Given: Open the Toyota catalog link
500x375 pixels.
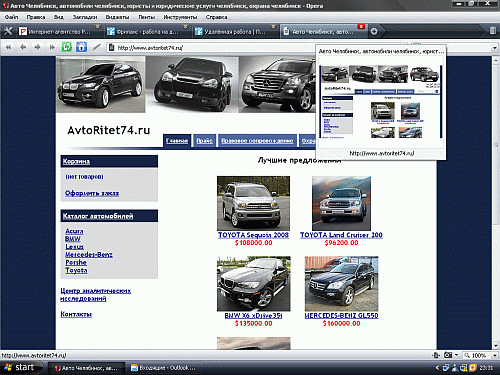Looking at the screenshot, I should click(76, 270).
